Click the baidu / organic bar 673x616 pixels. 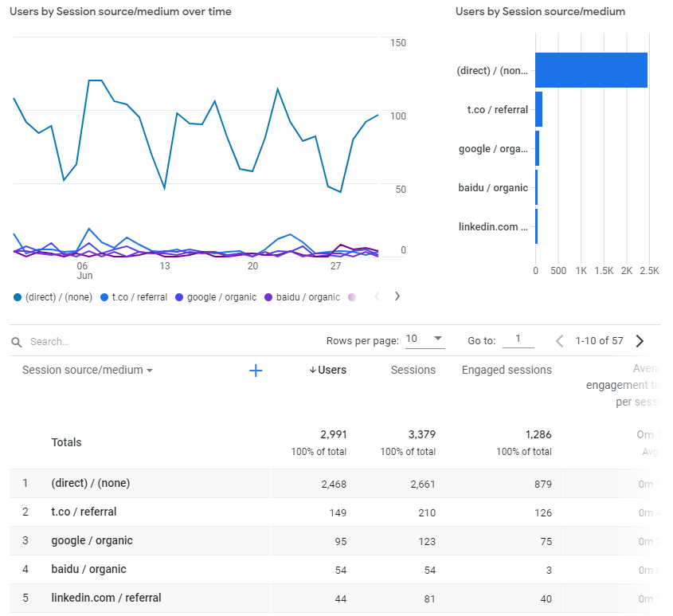tap(536, 187)
